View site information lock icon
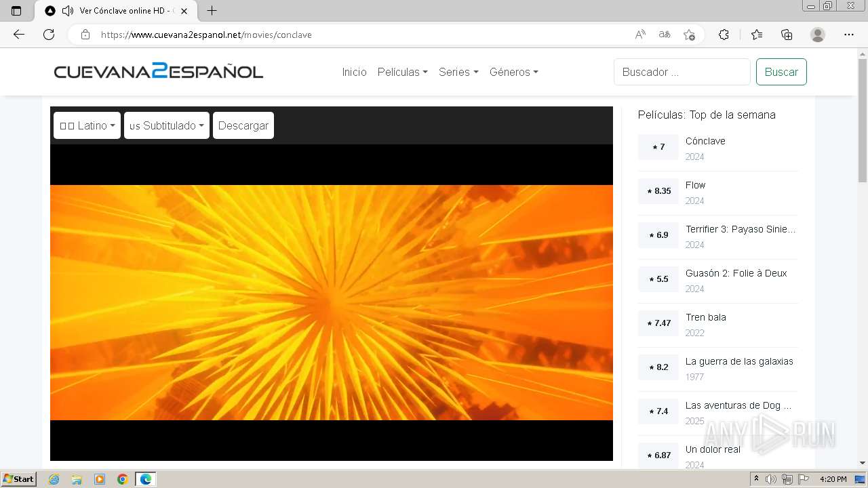 coord(85,35)
